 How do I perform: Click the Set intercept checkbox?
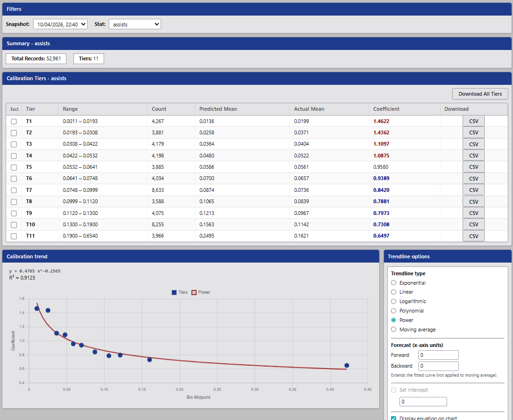pyautogui.click(x=394, y=390)
